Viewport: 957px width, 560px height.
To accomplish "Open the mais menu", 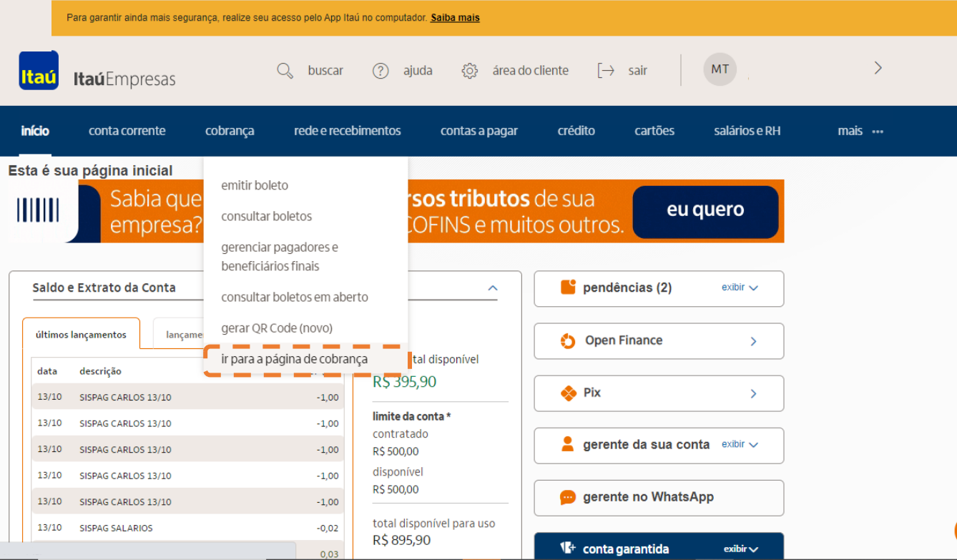I will pos(860,131).
